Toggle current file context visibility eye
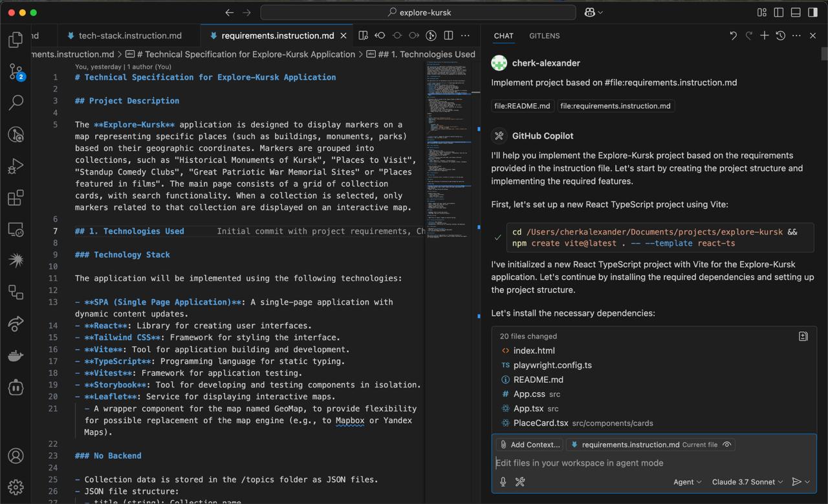The width and height of the screenshot is (828, 504). pos(727,444)
